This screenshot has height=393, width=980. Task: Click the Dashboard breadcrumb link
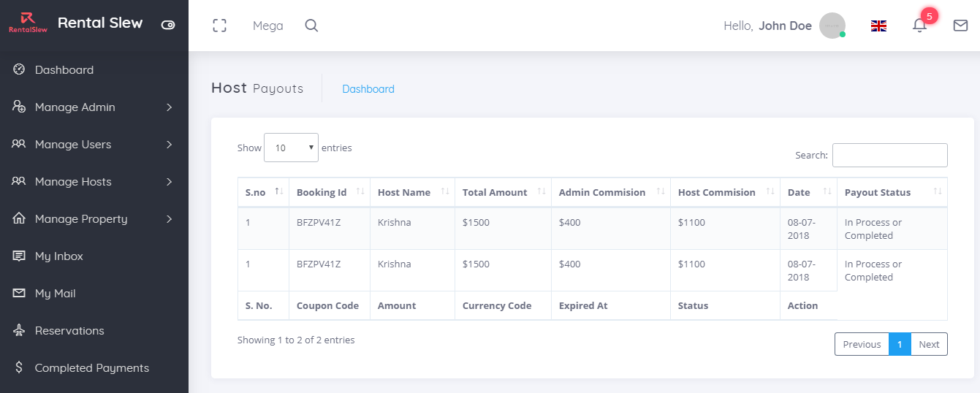[368, 89]
